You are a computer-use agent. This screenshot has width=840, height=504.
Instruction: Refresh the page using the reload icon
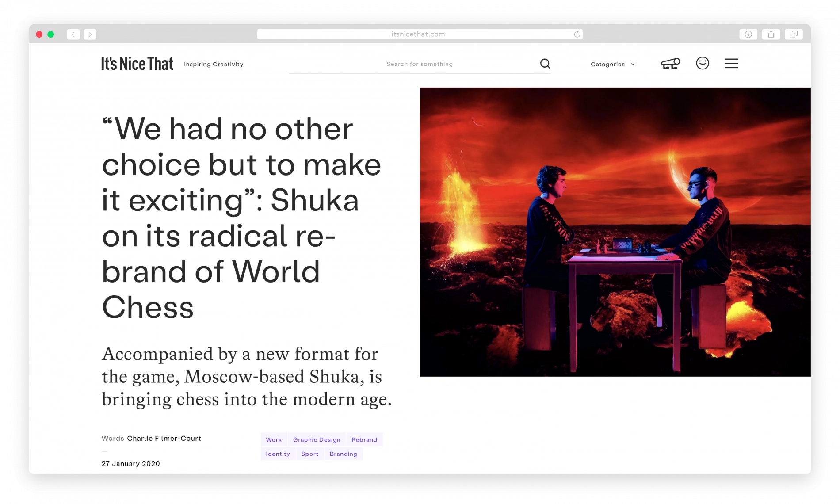(576, 34)
